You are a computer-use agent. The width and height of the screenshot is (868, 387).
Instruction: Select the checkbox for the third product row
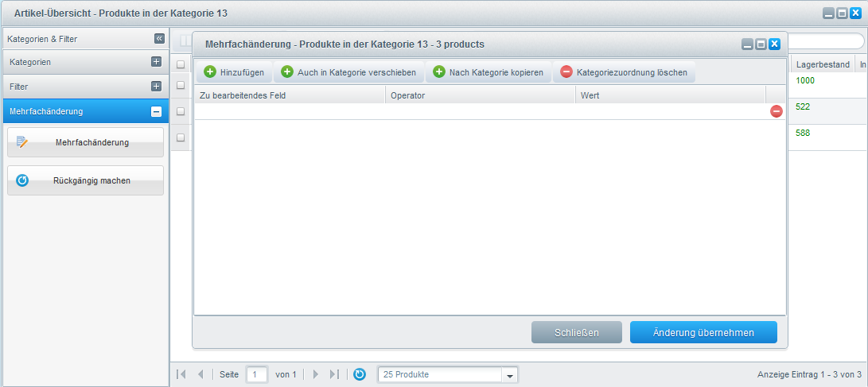coord(181,137)
